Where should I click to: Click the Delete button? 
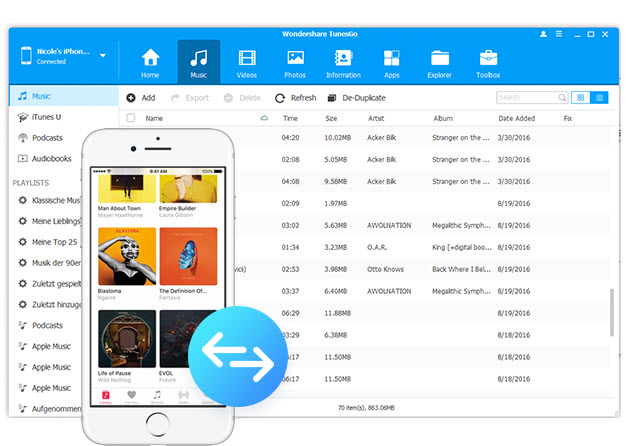click(x=242, y=98)
